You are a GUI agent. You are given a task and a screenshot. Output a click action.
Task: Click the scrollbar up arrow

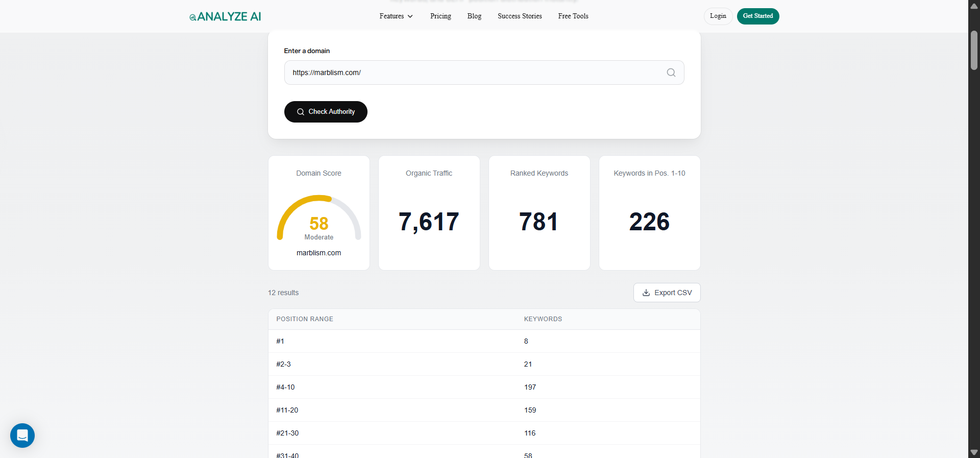tap(974, 6)
